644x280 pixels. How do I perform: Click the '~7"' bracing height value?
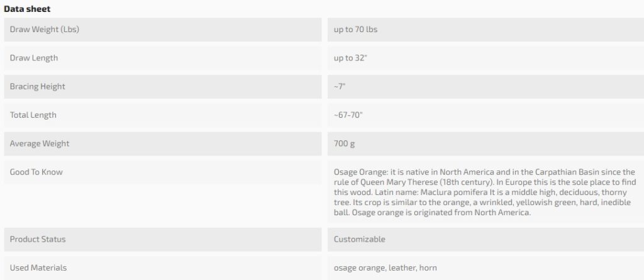coord(340,86)
